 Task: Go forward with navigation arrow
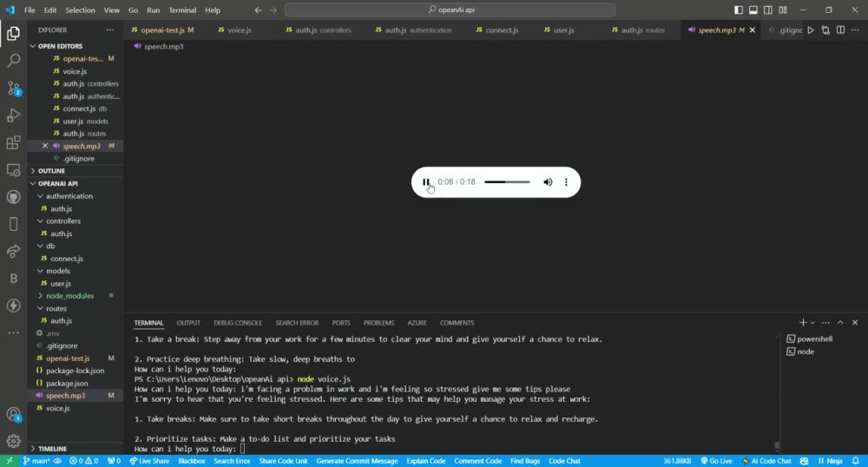click(x=273, y=10)
